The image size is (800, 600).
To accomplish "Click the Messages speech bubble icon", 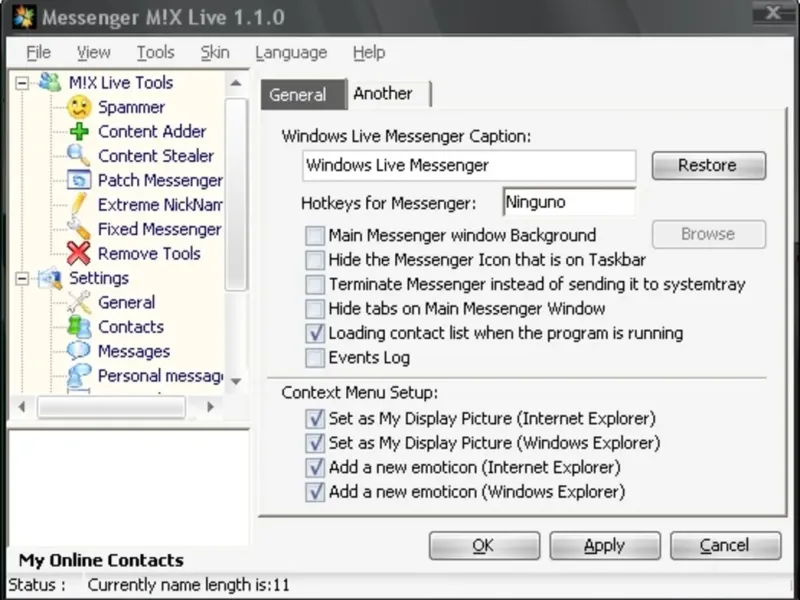I will pyautogui.click(x=79, y=351).
